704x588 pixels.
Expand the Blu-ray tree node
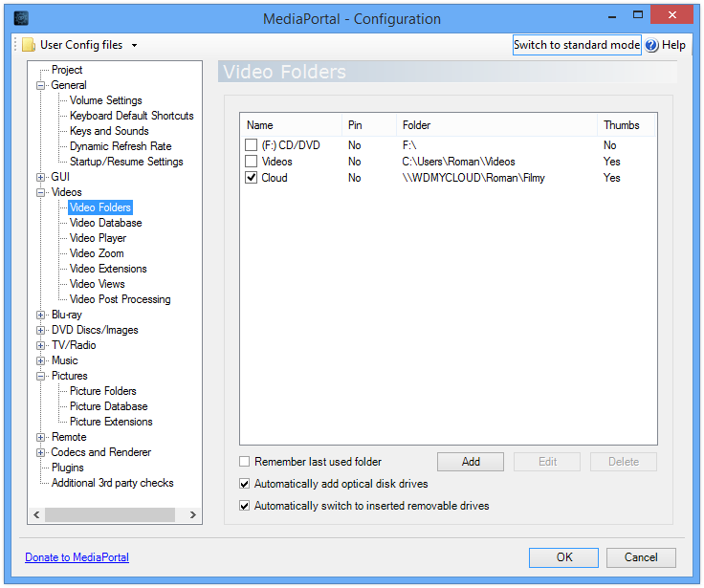tap(40, 315)
